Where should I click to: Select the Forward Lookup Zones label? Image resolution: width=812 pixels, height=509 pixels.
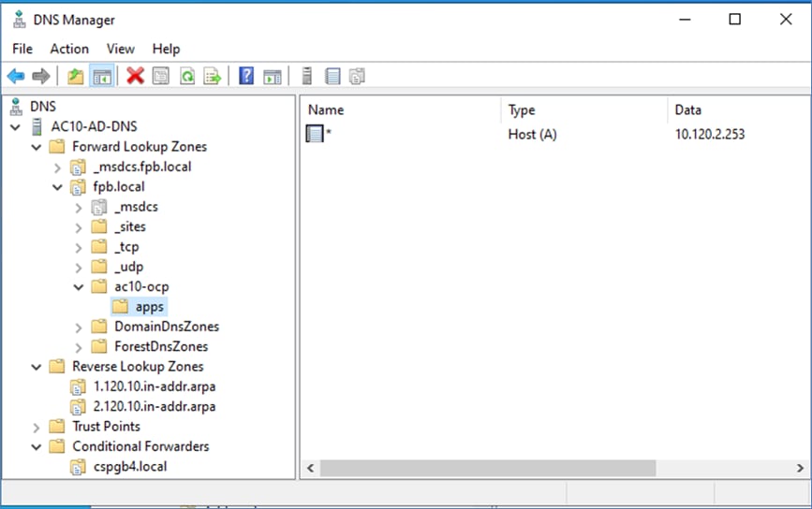tap(140, 146)
